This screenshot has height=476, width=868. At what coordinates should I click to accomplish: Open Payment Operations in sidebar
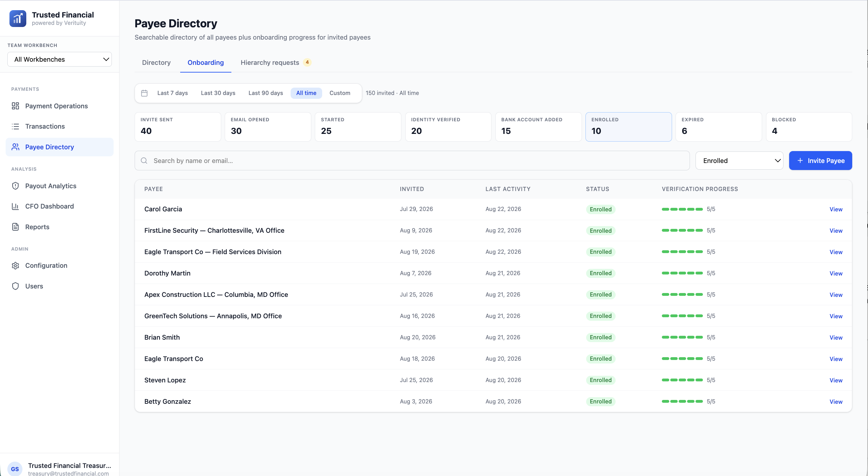60,106
